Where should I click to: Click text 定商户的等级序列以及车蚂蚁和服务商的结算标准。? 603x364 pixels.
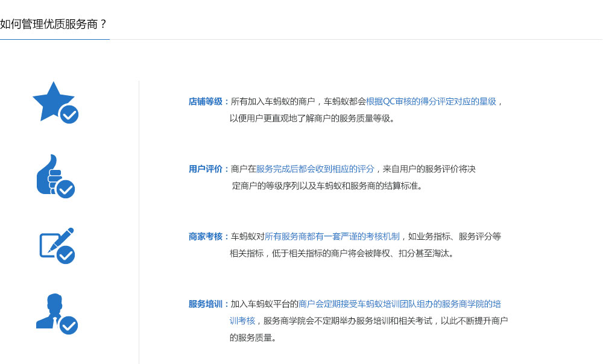[327, 186]
